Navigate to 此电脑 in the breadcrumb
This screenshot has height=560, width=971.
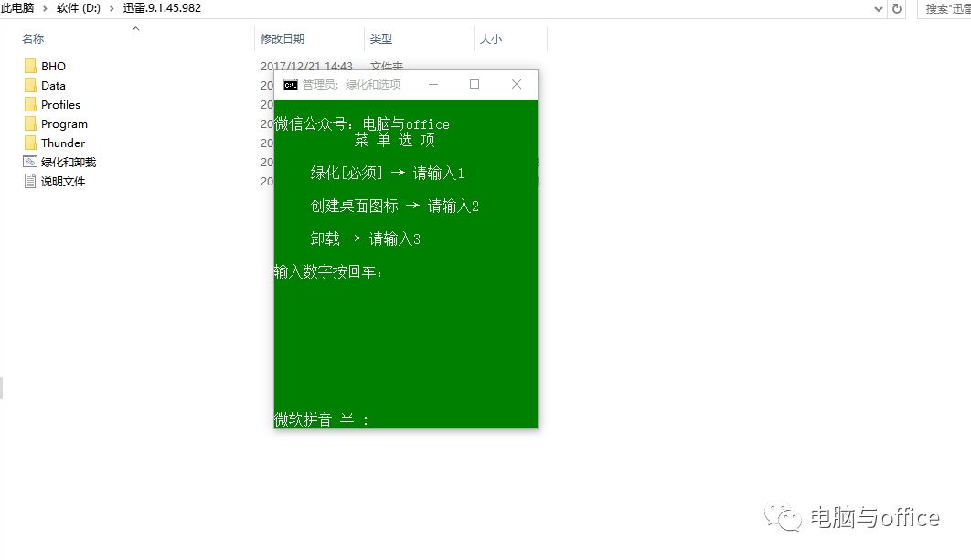point(19,8)
